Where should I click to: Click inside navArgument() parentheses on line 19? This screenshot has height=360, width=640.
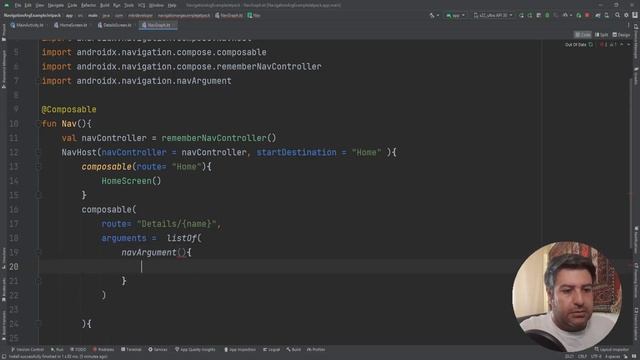pyautogui.click(x=182, y=253)
